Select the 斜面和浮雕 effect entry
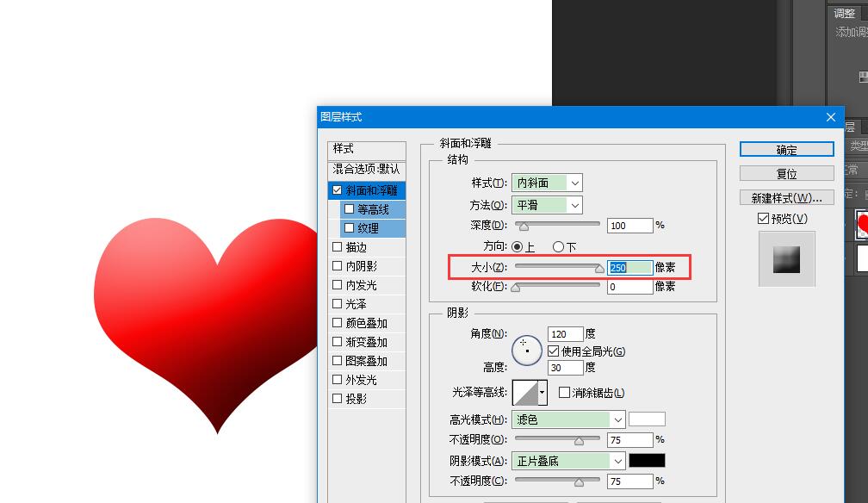 click(372, 189)
